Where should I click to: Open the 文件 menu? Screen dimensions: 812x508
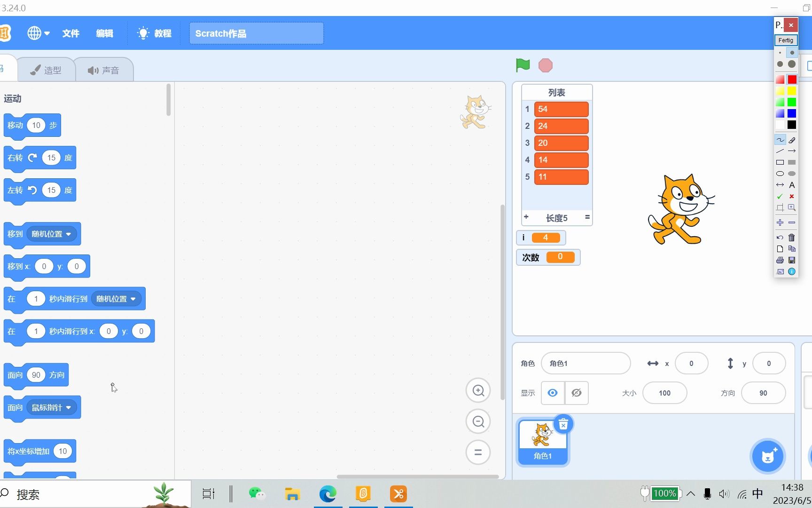tap(70, 33)
